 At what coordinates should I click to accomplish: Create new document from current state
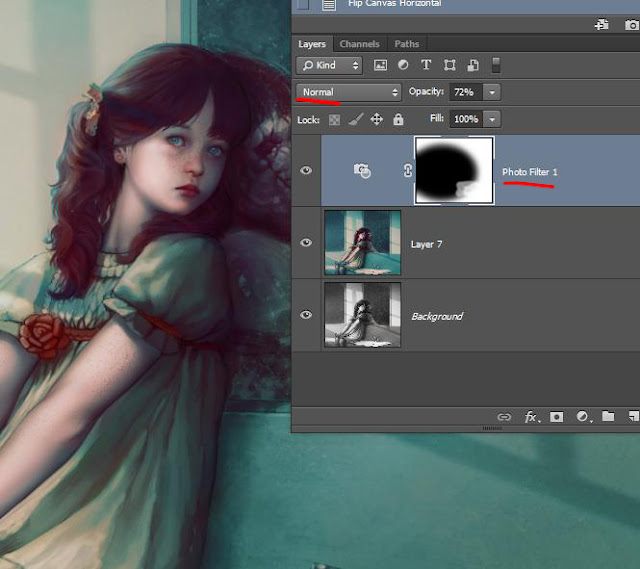[602, 25]
